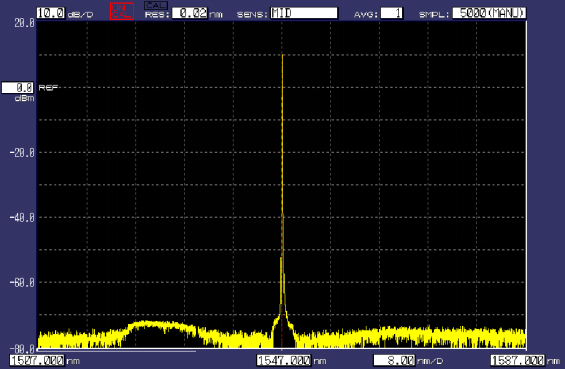Edit the RES 0.02 nm resolution field
This screenshot has width=565, height=369.
(190, 13)
